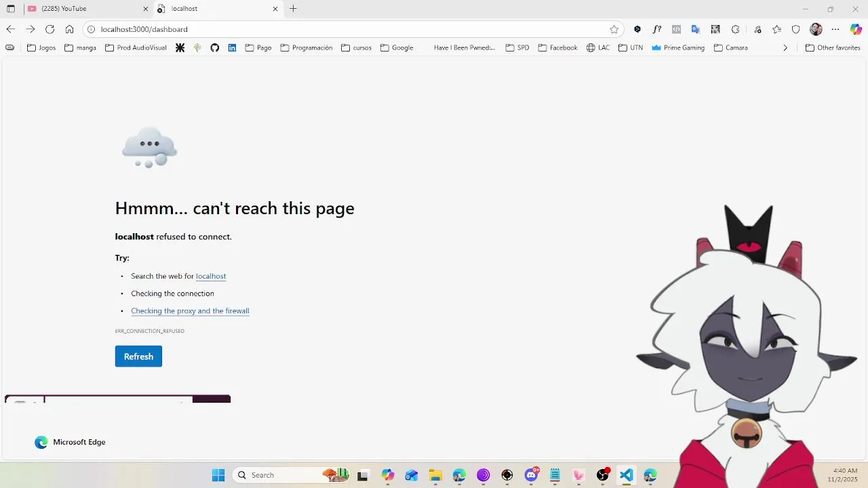Image resolution: width=868 pixels, height=488 pixels.
Task: Open the cursos bookmarks folder
Action: (357, 47)
